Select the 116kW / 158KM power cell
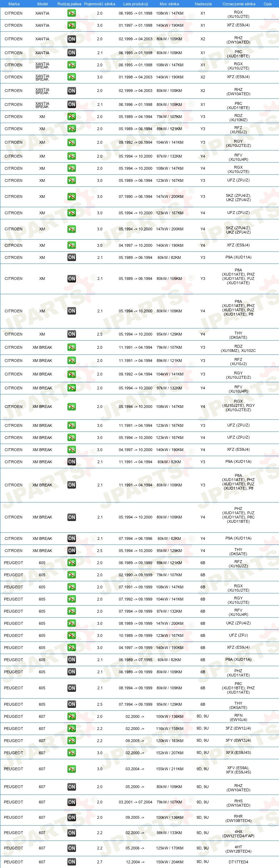 tap(170, 729)
